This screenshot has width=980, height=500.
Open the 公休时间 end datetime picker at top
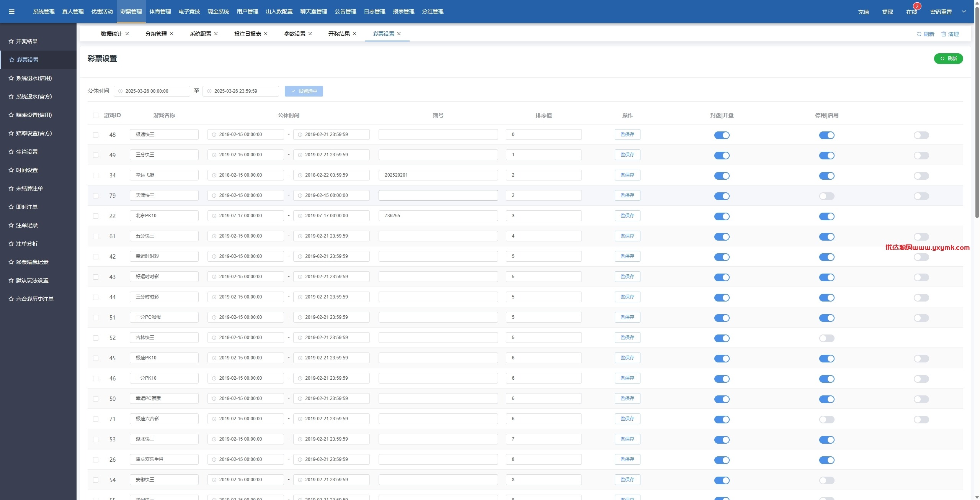tap(241, 91)
